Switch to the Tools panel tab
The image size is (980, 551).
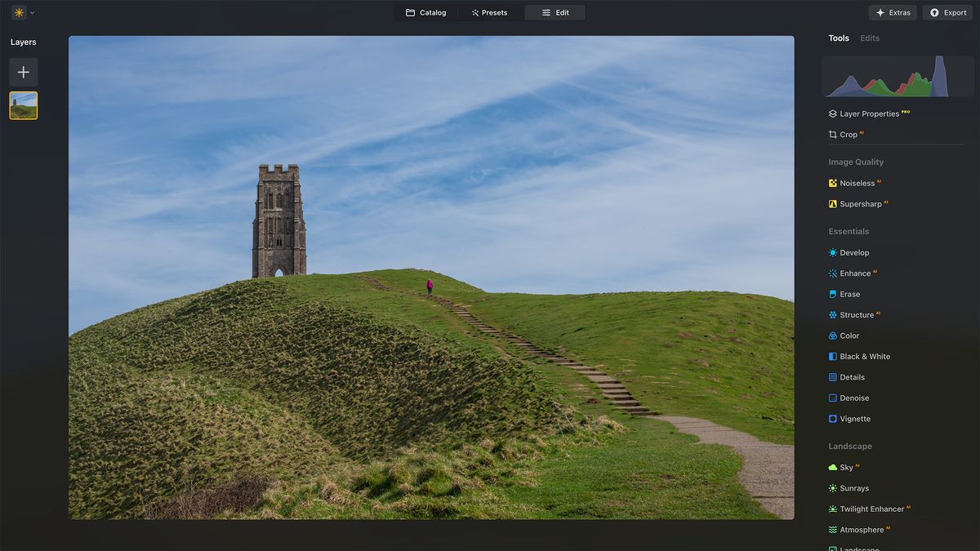[839, 38]
